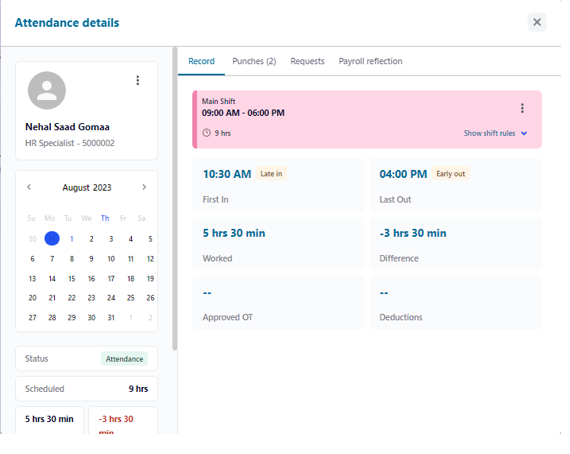The width and height of the screenshot is (570, 454).
Task: Open the August 2023 month picker
Action: coord(87,188)
